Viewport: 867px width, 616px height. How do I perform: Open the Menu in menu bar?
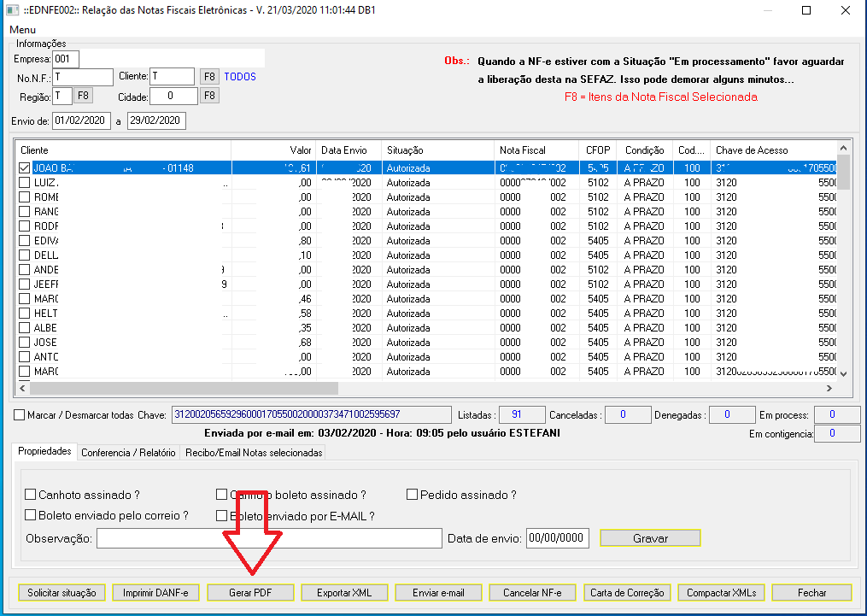point(23,30)
